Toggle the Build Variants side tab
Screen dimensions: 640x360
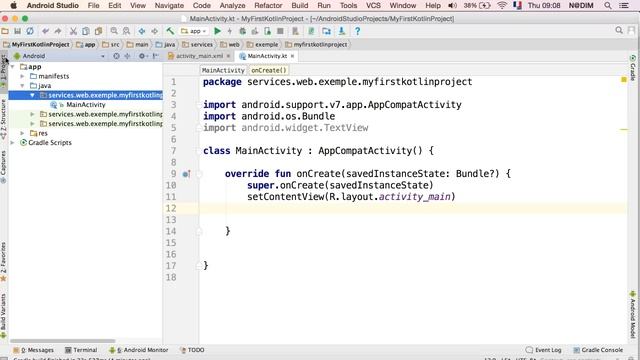tap(4, 315)
